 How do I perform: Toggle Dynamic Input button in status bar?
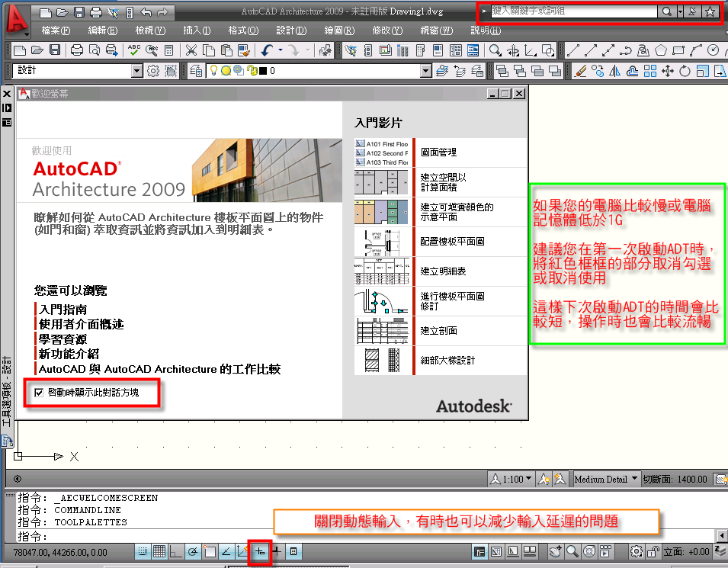point(260,552)
